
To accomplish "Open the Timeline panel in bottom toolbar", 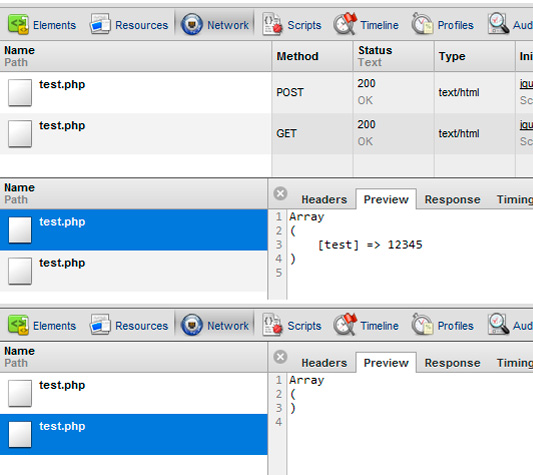I will tap(366, 325).
